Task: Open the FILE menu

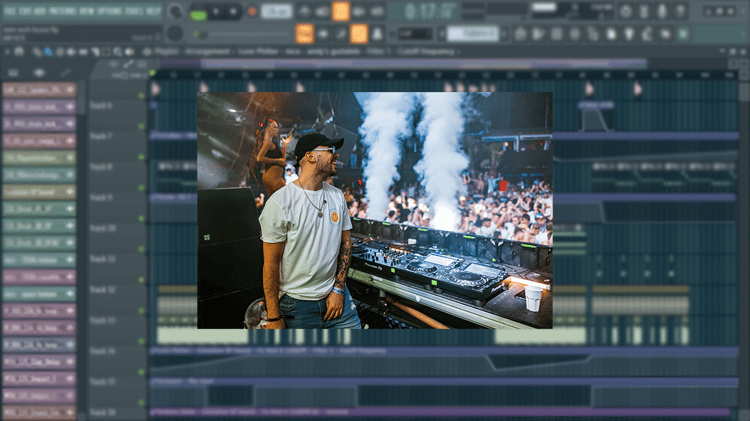Action: pos(10,11)
